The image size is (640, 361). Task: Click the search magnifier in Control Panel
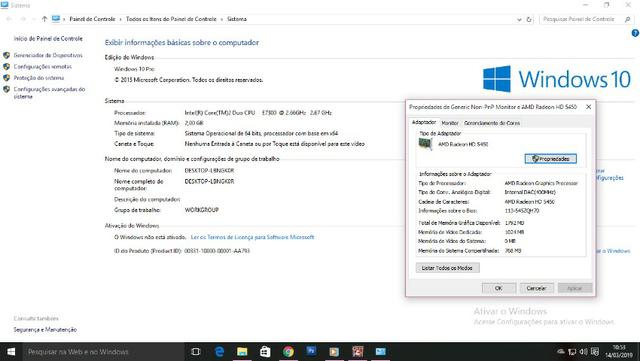(627, 19)
